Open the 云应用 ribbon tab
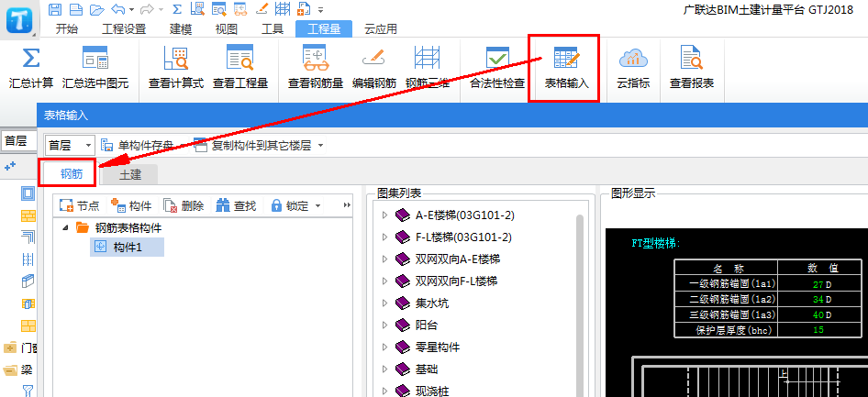 pos(380,29)
